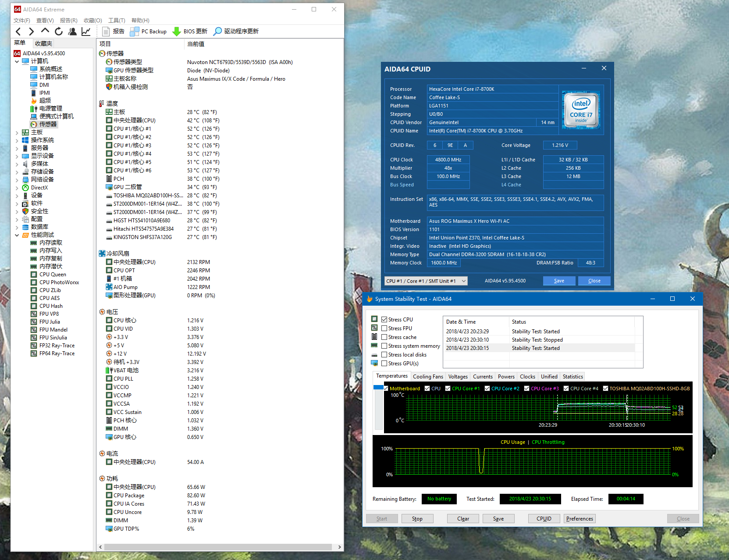Viewport: 729px width, 560px height.
Task: Enable the Stress FPU checkbox
Action: pyautogui.click(x=384, y=328)
